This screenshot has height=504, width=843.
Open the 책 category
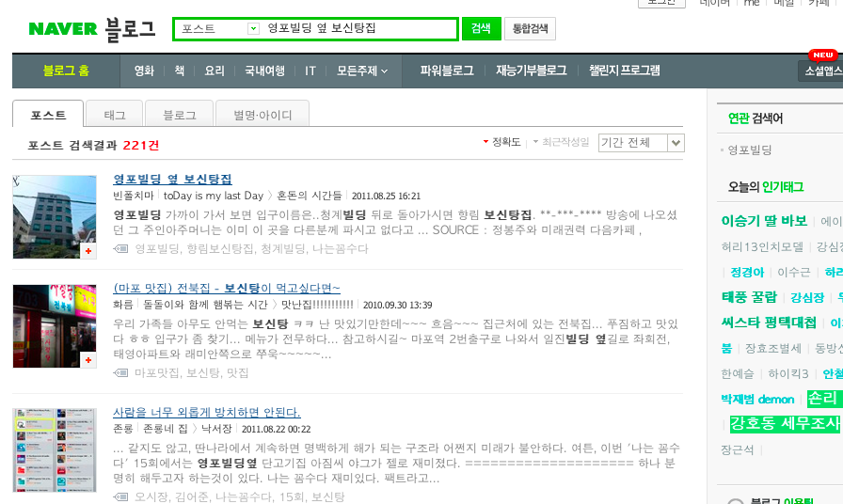pyautogui.click(x=180, y=71)
